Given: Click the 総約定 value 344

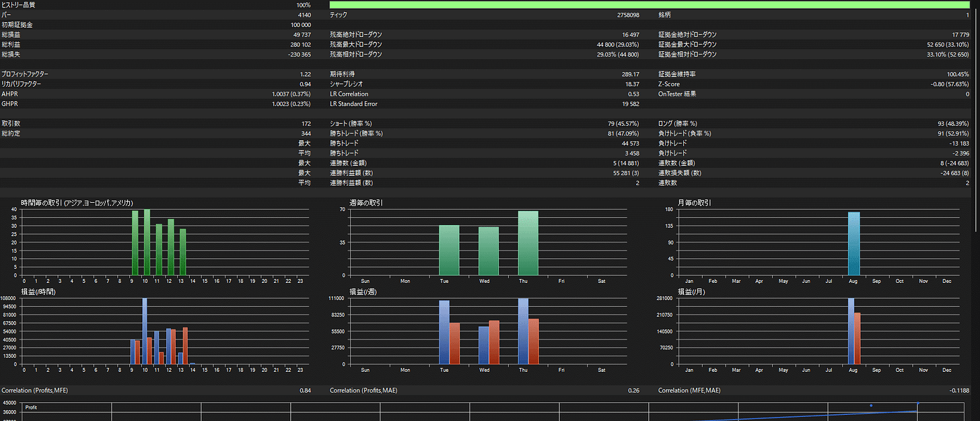Looking at the screenshot, I should pyautogui.click(x=306, y=133).
